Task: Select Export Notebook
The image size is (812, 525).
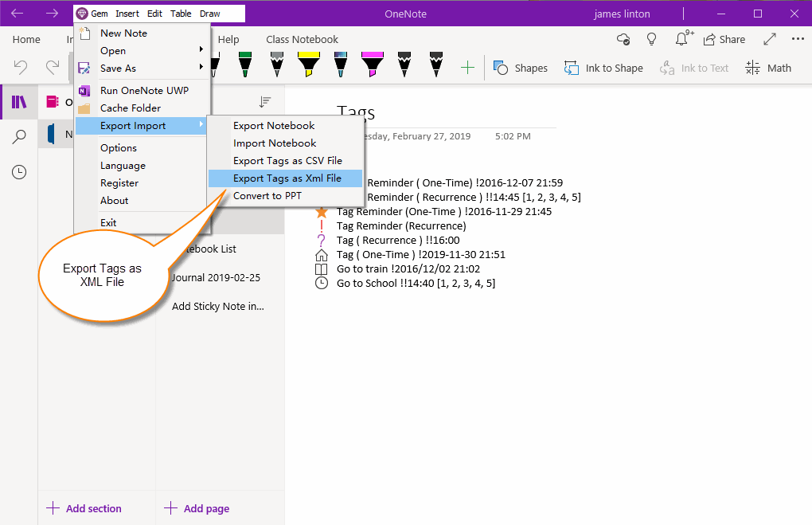Action: point(285,126)
